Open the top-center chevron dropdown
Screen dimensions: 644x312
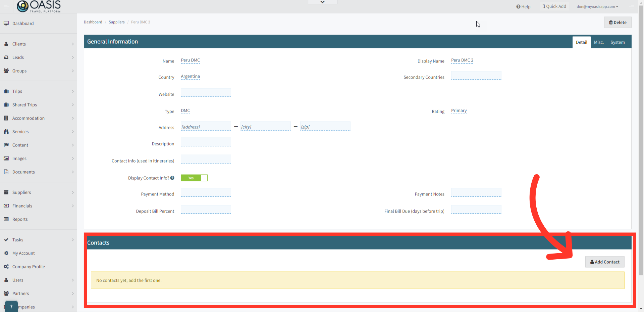322,2
